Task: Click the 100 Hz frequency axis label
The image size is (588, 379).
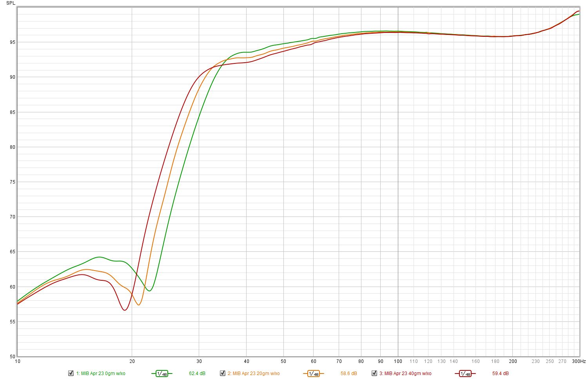Action: 398,361
